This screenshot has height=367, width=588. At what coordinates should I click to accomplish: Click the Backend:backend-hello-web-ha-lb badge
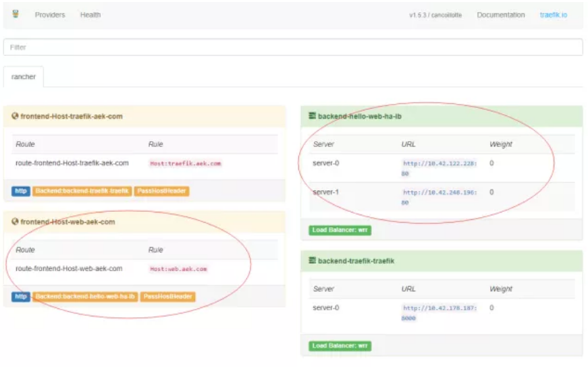(x=85, y=297)
